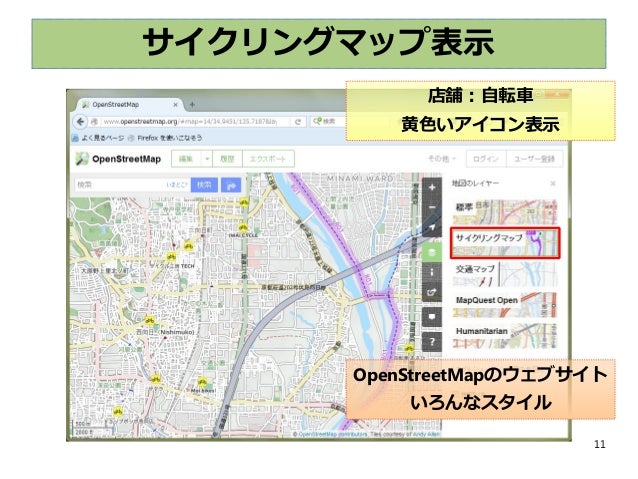This screenshot has width=638, height=479.
Task: Open directions with the blue route button
Action: 231,185
